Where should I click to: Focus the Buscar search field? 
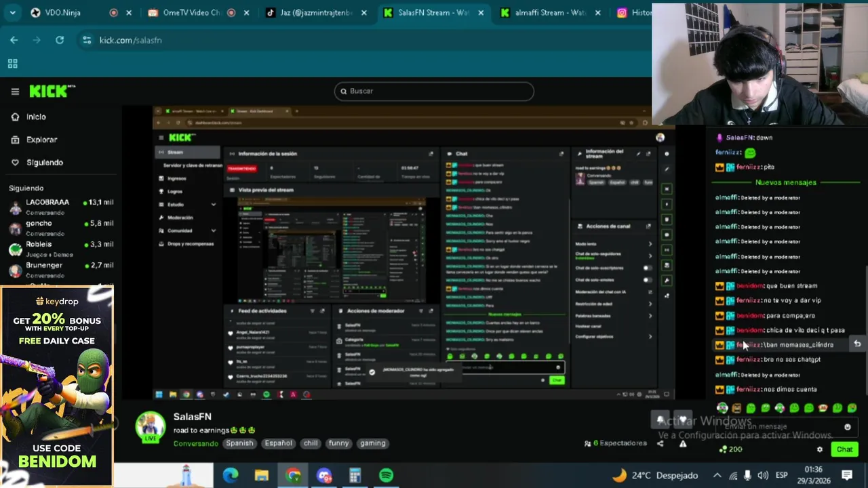click(434, 91)
